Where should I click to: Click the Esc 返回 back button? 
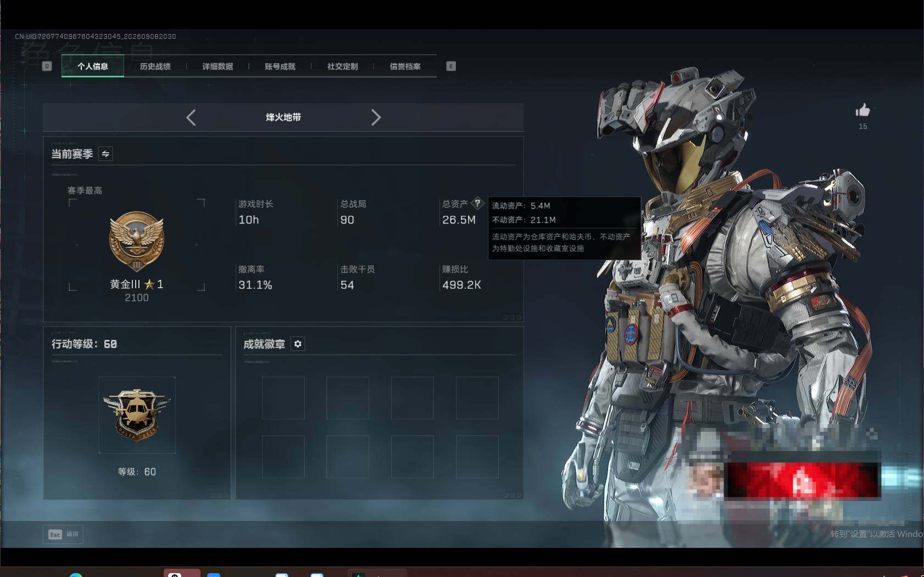click(63, 534)
